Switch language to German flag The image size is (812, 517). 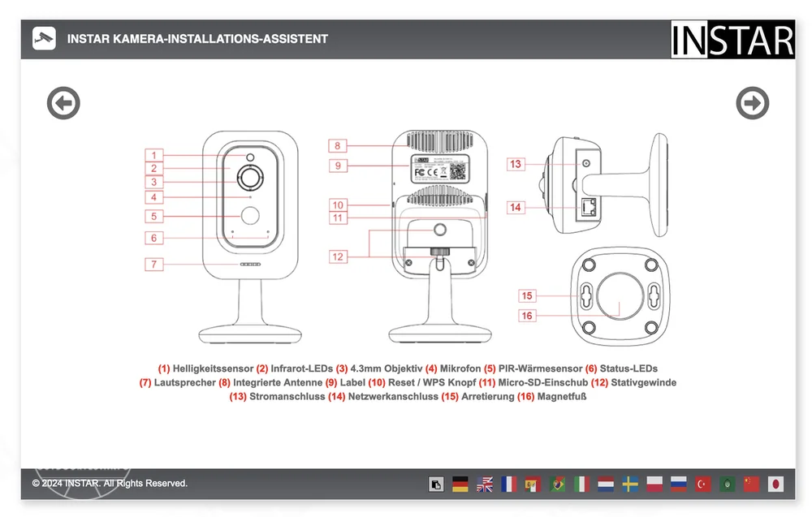coord(460,485)
